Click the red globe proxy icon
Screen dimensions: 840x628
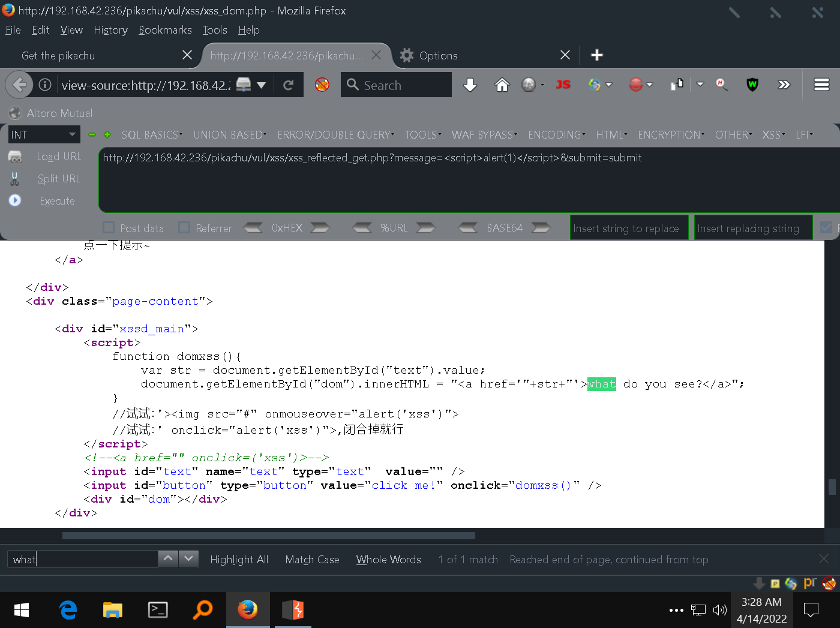[636, 85]
